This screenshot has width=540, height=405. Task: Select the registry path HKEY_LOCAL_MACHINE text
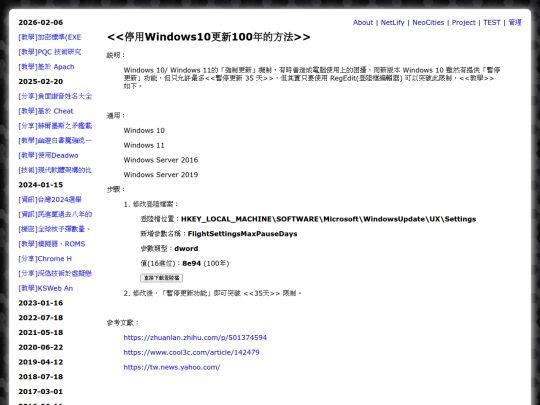click(329, 219)
